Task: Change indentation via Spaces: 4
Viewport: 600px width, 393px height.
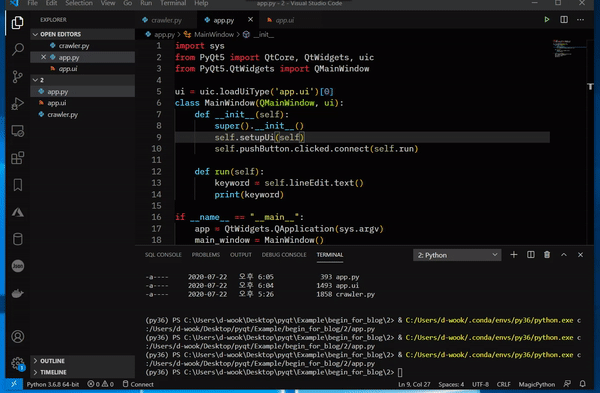Action: click(x=451, y=384)
